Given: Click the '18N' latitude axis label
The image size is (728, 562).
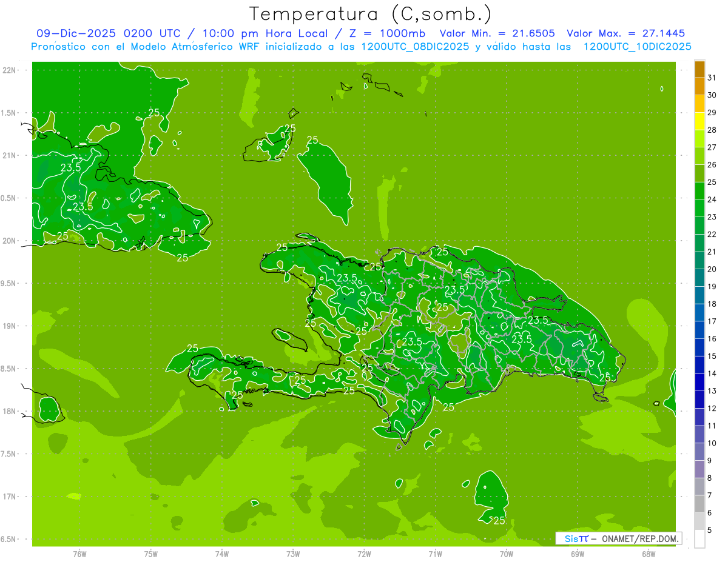Looking at the screenshot, I should click(x=10, y=411).
